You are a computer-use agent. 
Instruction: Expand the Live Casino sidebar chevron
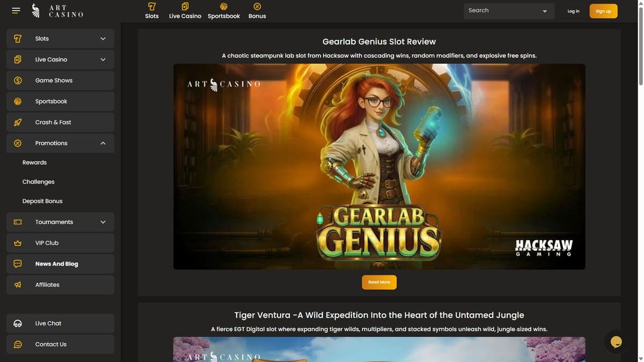[103, 60]
